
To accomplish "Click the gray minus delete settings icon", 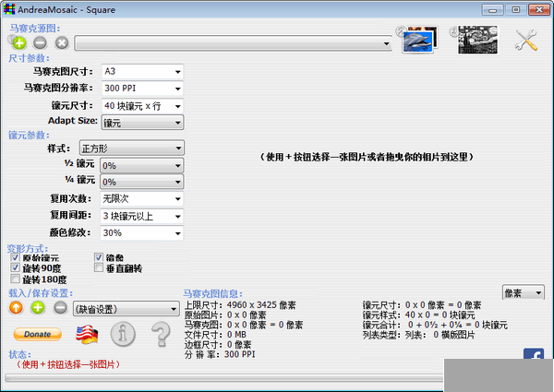I will (x=60, y=308).
